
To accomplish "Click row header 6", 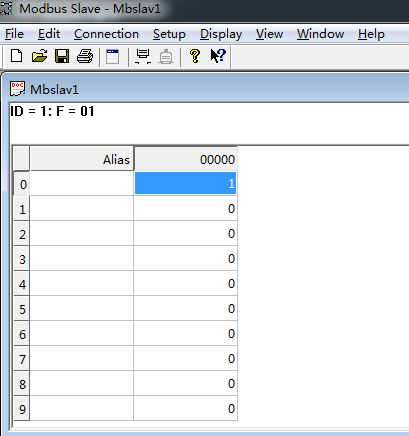I will pos(22,334).
